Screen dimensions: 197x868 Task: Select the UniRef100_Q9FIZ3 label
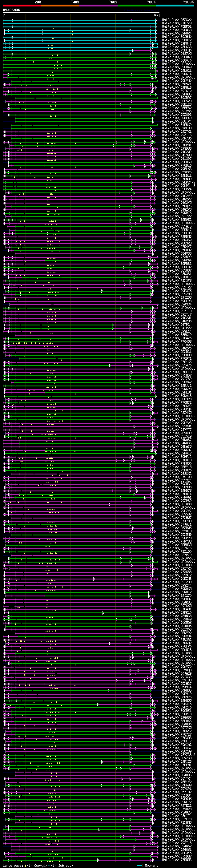tap(177, 761)
